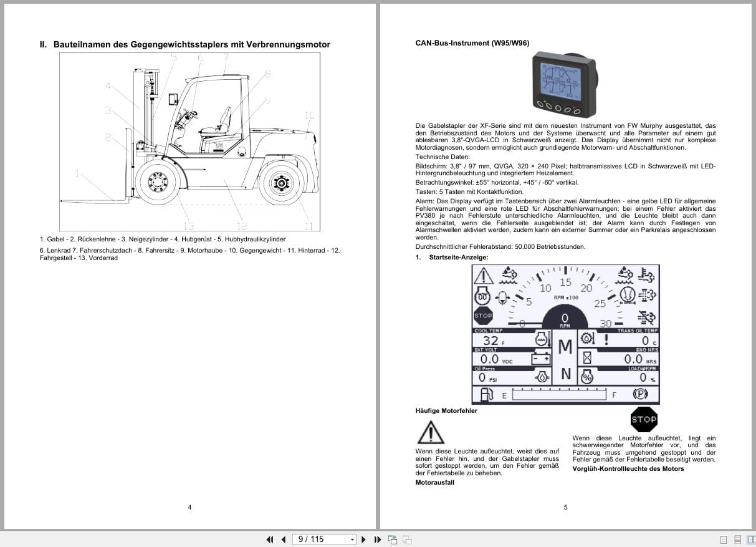The image size is (756, 547).
Task: Open the page number dropdown list
Action: pos(352,539)
